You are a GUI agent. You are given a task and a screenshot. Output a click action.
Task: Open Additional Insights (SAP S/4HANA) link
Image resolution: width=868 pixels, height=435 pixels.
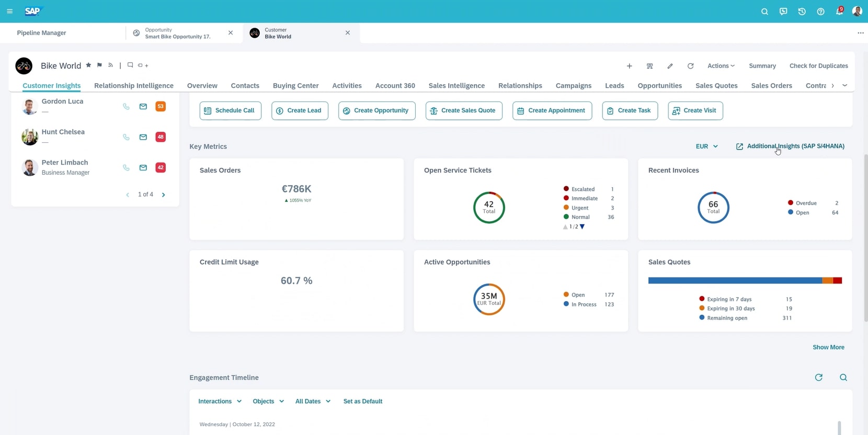coord(790,146)
